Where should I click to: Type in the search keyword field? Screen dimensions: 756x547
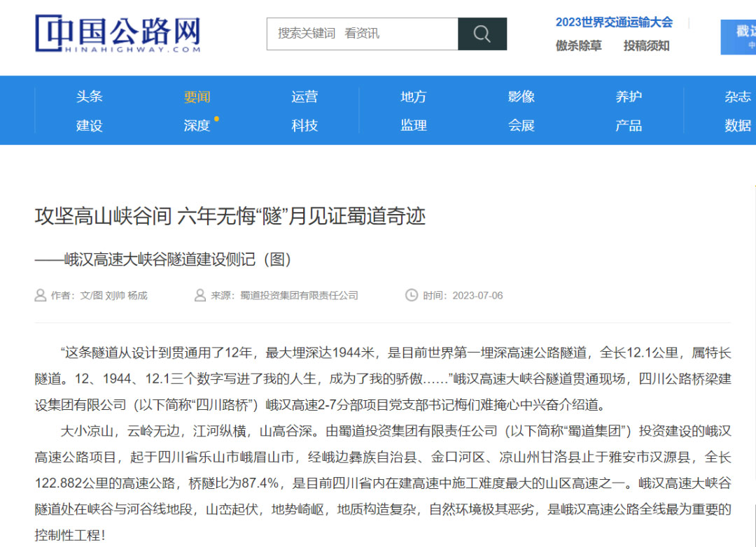pyautogui.click(x=362, y=34)
